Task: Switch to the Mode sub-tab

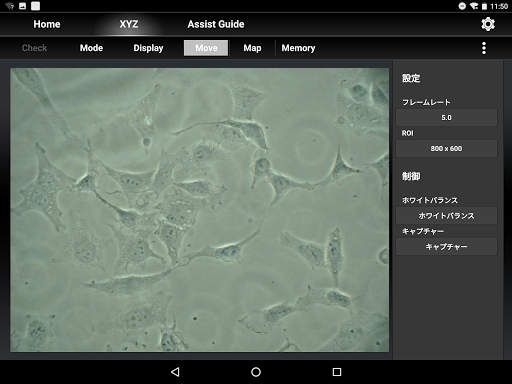Action: pyautogui.click(x=91, y=48)
